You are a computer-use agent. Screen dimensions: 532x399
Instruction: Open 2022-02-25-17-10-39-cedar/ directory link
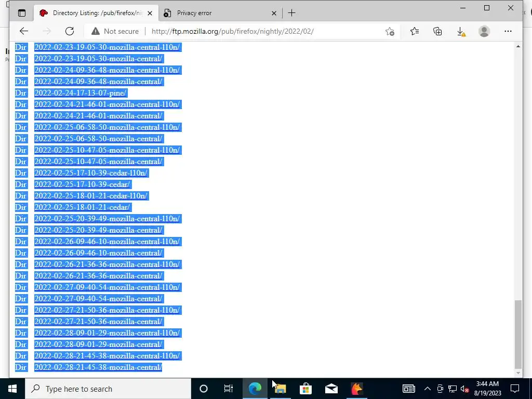pyautogui.click(x=82, y=184)
